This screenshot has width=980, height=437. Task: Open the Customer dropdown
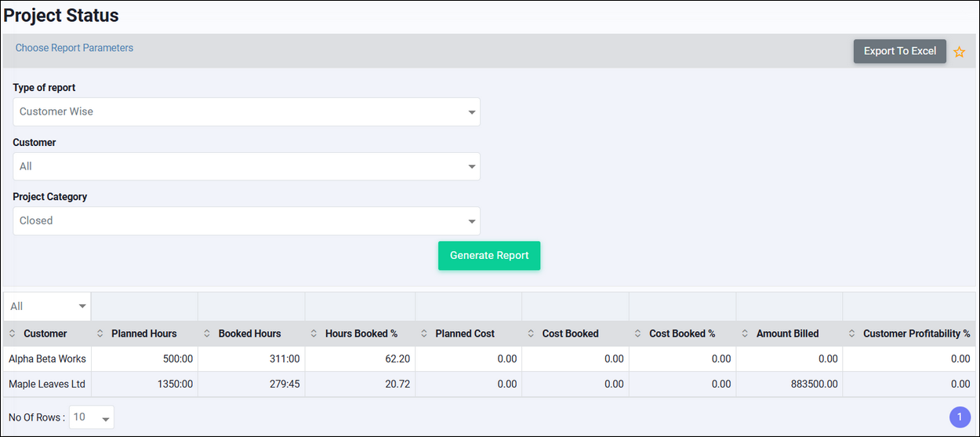246,166
